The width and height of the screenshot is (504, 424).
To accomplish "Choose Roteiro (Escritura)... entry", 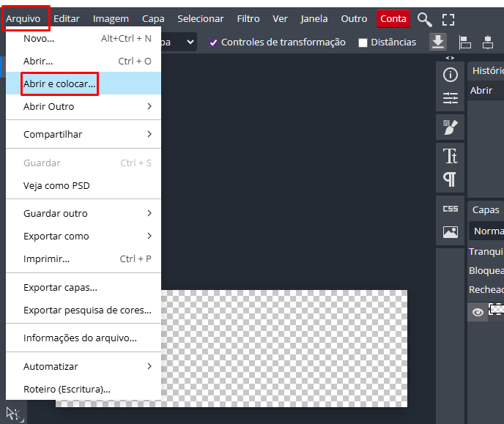I will (84, 389).
